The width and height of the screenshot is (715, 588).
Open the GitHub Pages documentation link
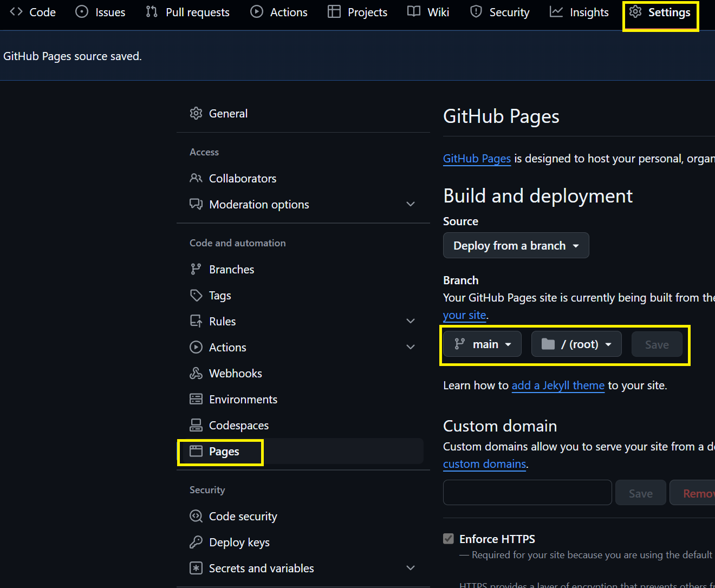pyautogui.click(x=477, y=159)
